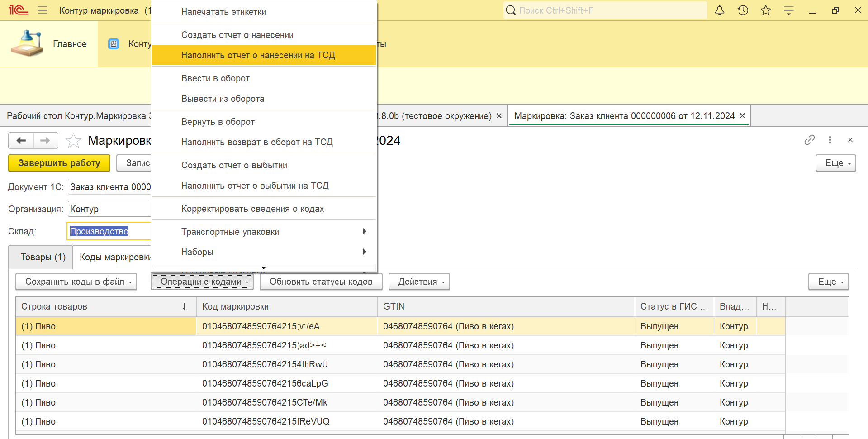Select Наполнить отчет о выбытии на ТСД
The image size is (868, 439).
[264, 186]
